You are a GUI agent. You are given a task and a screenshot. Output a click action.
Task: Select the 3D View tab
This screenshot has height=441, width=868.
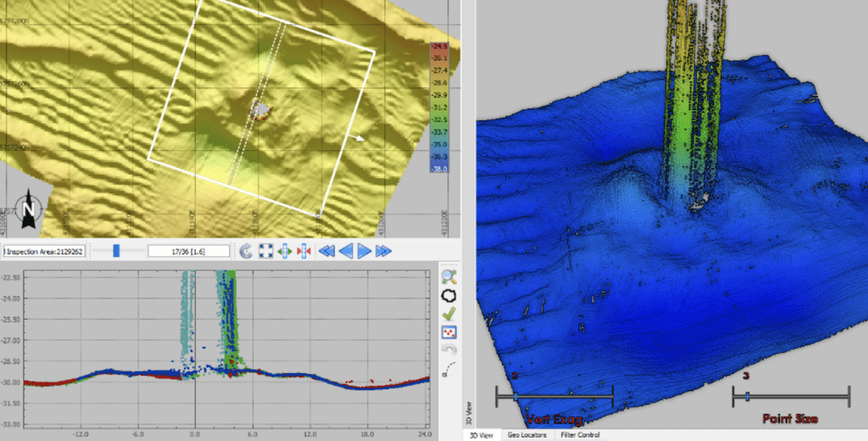(x=481, y=434)
